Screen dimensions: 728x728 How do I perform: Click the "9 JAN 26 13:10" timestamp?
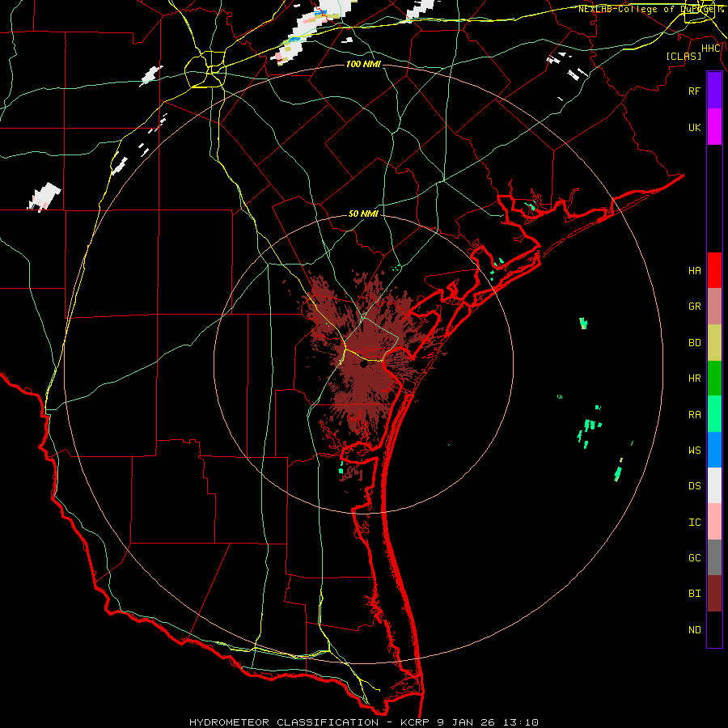[488, 722]
